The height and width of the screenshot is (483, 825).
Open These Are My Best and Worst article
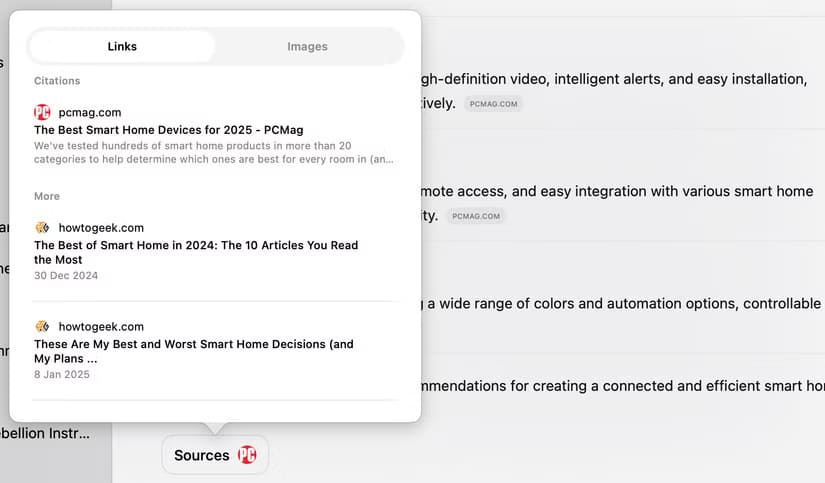coord(194,351)
